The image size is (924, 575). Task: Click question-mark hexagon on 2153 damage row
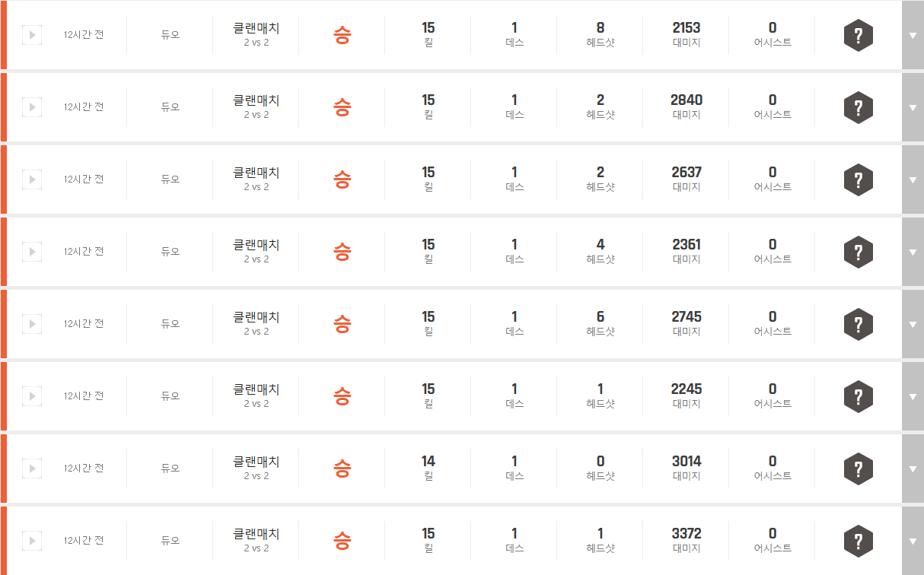tap(858, 36)
